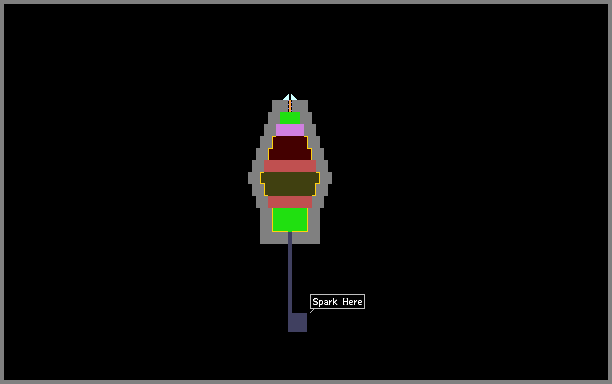
Task: Select the olive-brown block in the middle
Action: [290, 184]
